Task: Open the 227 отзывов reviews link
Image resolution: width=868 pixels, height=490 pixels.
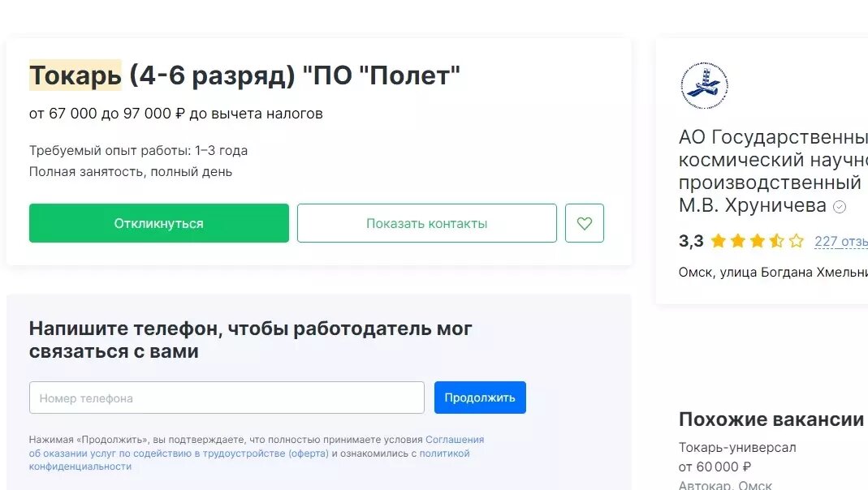Action: pyautogui.click(x=842, y=241)
